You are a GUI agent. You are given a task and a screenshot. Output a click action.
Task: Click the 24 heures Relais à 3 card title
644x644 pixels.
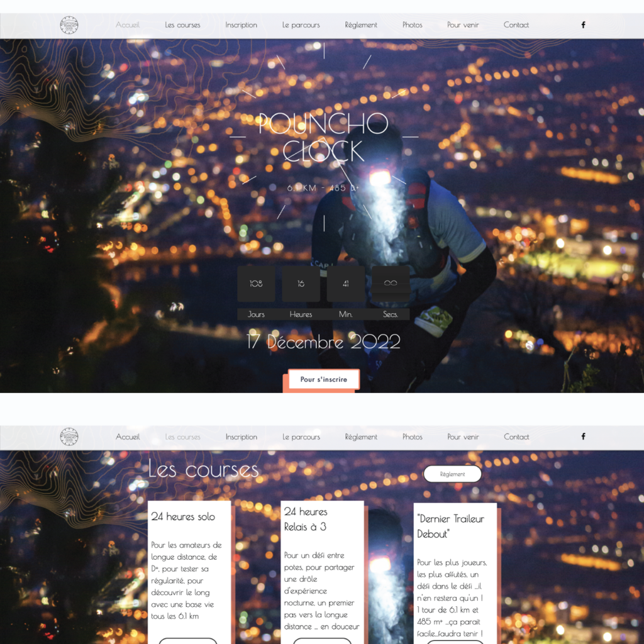(x=306, y=519)
